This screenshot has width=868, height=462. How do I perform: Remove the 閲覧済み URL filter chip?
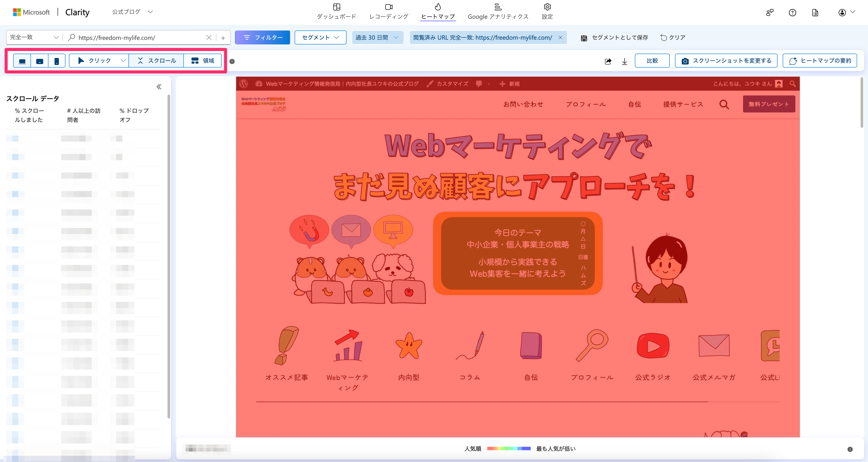click(560, 37)
